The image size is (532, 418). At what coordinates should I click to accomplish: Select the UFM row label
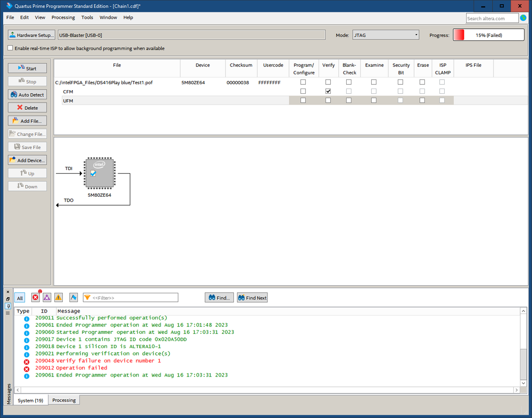click(x=68, y=101)
